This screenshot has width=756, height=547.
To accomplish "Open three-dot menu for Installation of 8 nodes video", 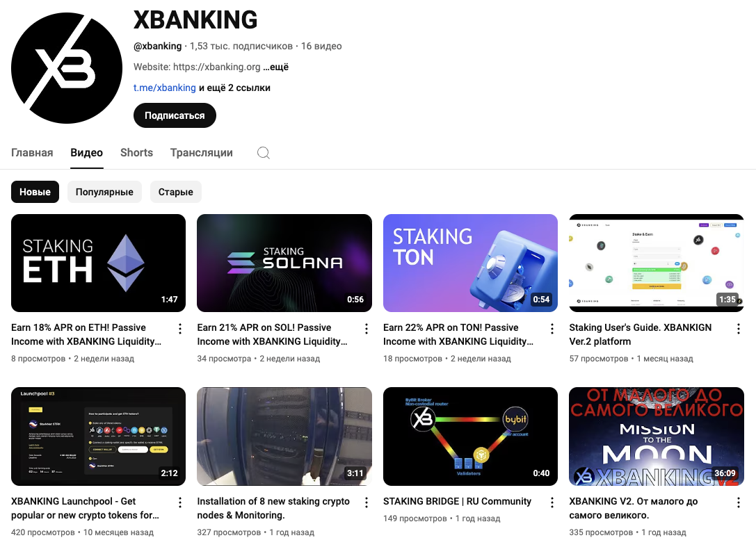I will tap(367, 503).
